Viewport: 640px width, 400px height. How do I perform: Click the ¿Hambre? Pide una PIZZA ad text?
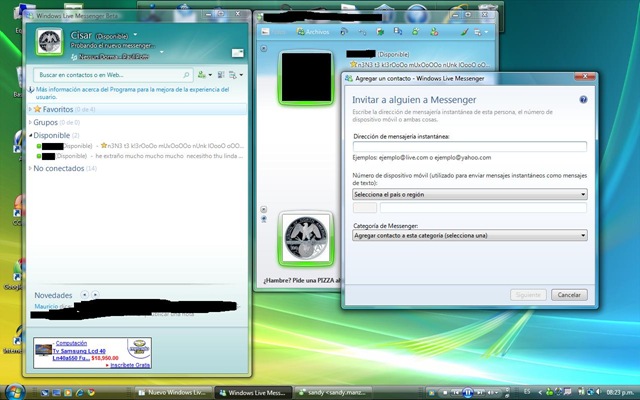point(301,281)
